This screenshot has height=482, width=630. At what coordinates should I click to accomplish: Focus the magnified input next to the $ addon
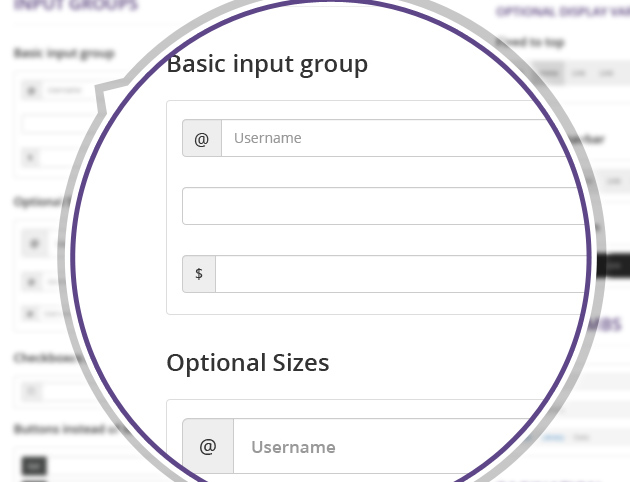401,274
